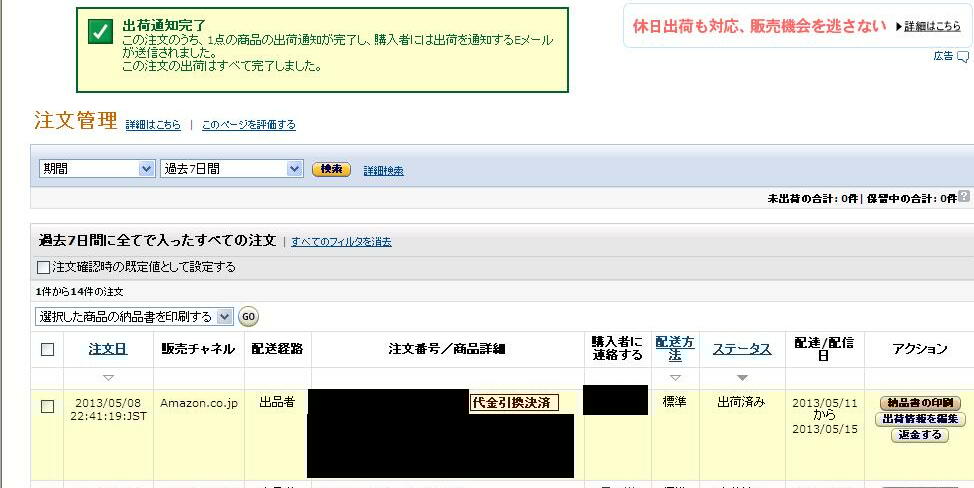The width and height of the screenshot is (974, 488).
Task: Click 未出荷の合計: 0件 text
Action: coord(812,199)
